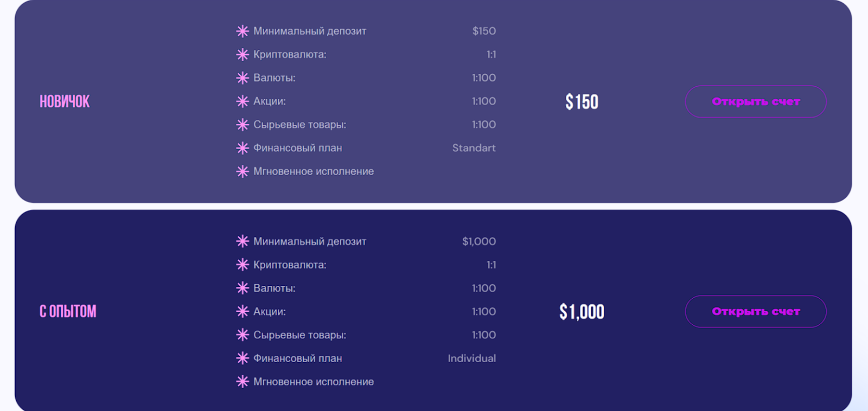Image resolution: width=868 pixels, height=411 pixels.
Task: Click the large $150 price label
Action: [x=582, y=102]
